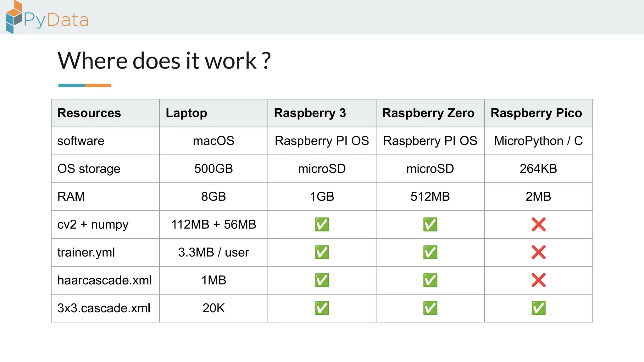The width and height of the screenshot is (644, 362).
Task: Click the blue-orange underline bar below the title
Action: coord(85,85)
